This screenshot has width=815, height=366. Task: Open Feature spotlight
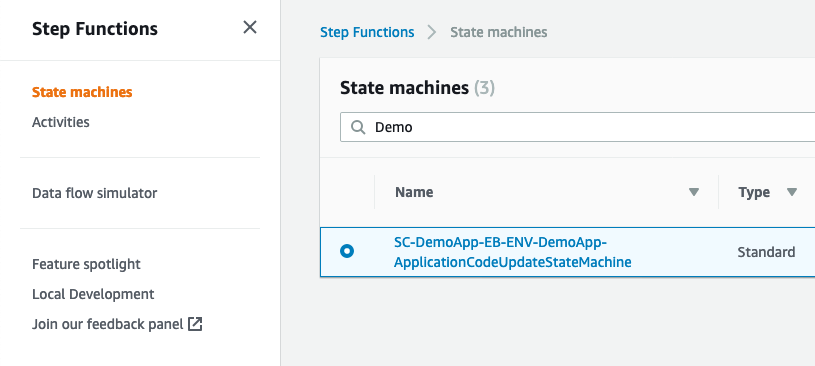tap(86, 264)
